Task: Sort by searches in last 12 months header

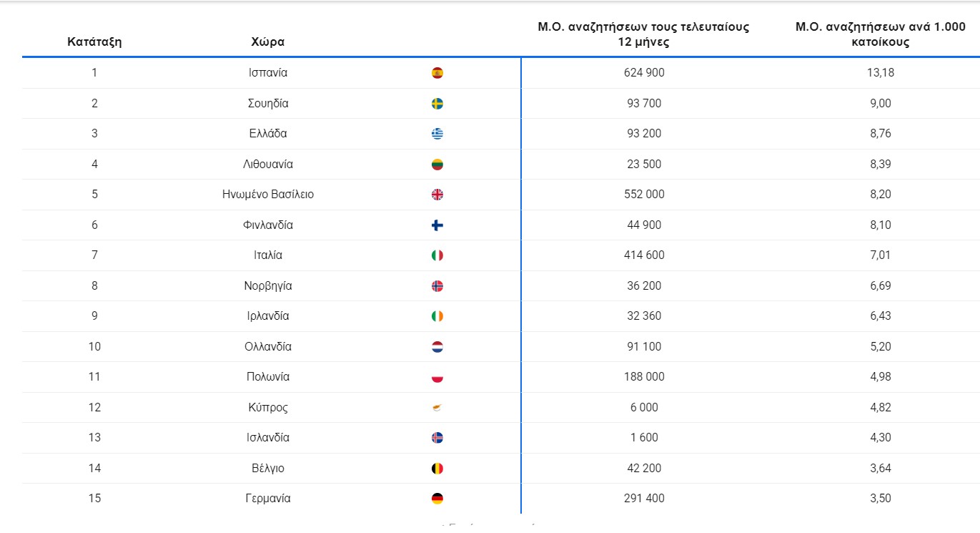Action: [x=643, y=34]
